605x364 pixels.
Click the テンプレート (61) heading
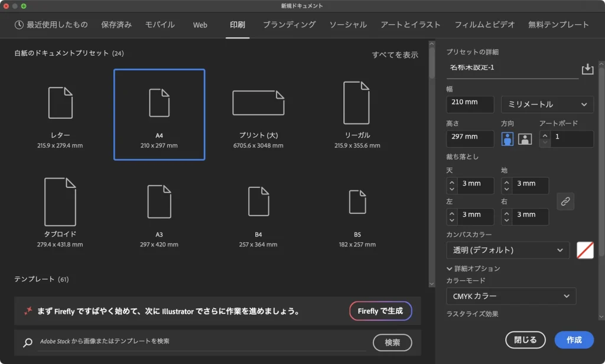(42, 279)
